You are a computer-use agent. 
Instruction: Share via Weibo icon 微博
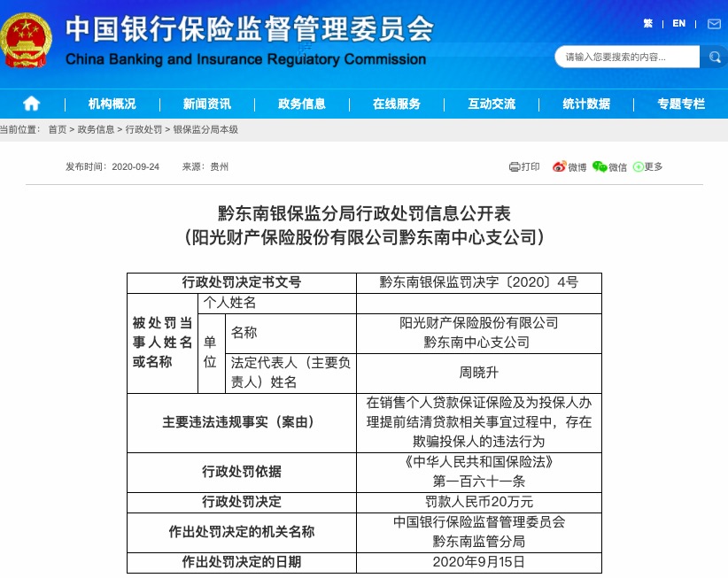click(569, 166)
